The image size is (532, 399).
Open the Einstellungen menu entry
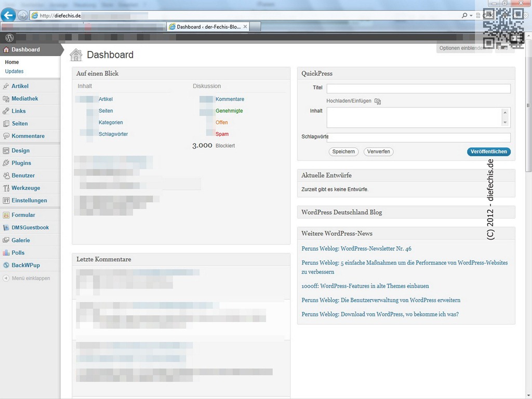pos(29,201)
